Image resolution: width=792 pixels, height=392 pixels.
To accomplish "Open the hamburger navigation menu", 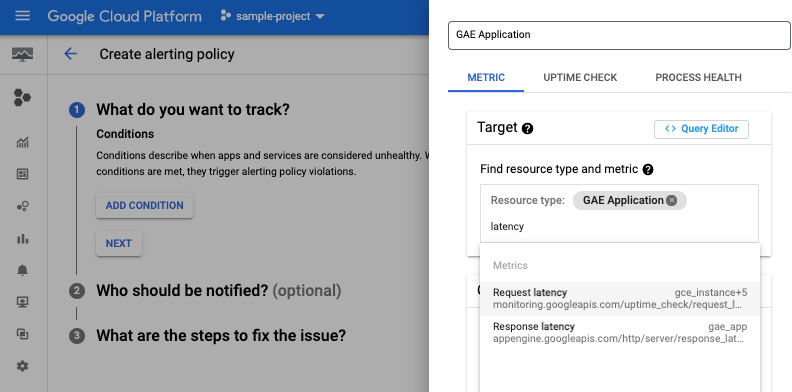I will point(23,16).
